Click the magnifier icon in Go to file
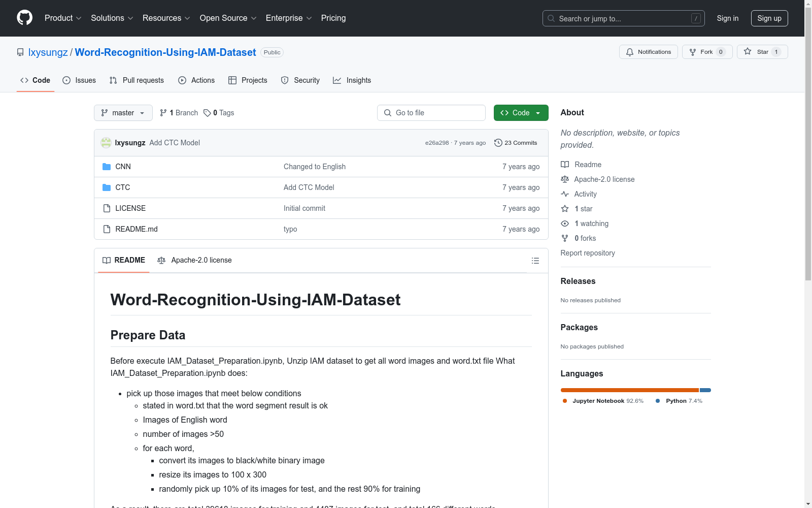The width and height of the screenshot is (812, 508). [x=388, y=113]
